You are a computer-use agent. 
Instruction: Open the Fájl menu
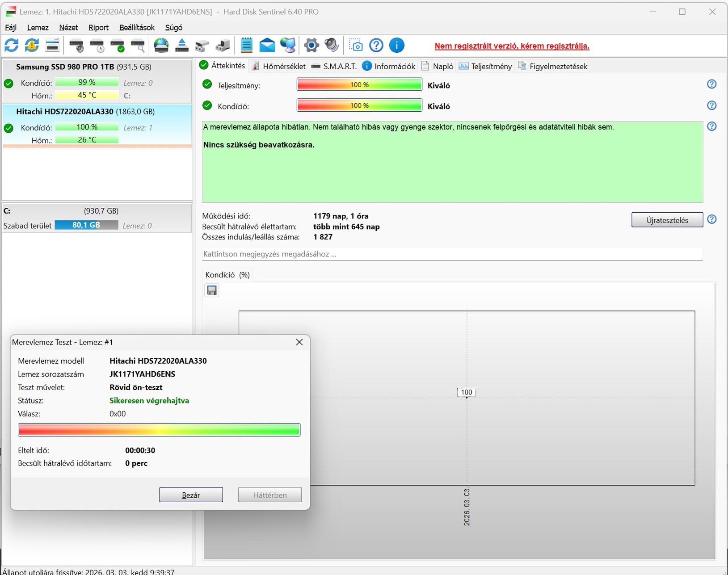coord(11,28)
